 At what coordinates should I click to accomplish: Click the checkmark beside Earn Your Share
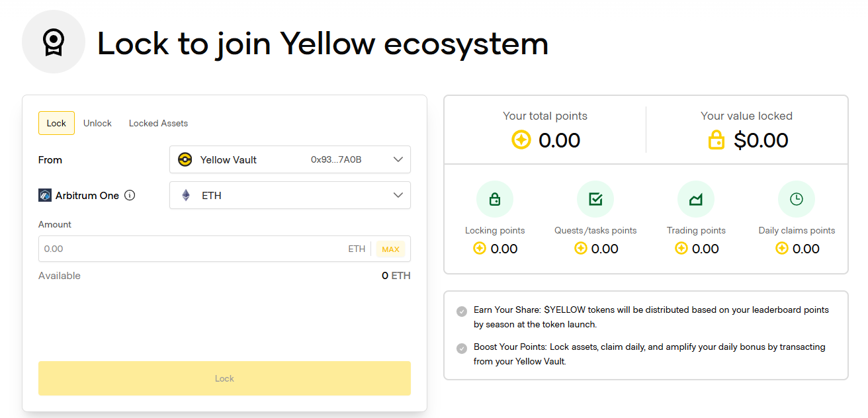[462, 312]
